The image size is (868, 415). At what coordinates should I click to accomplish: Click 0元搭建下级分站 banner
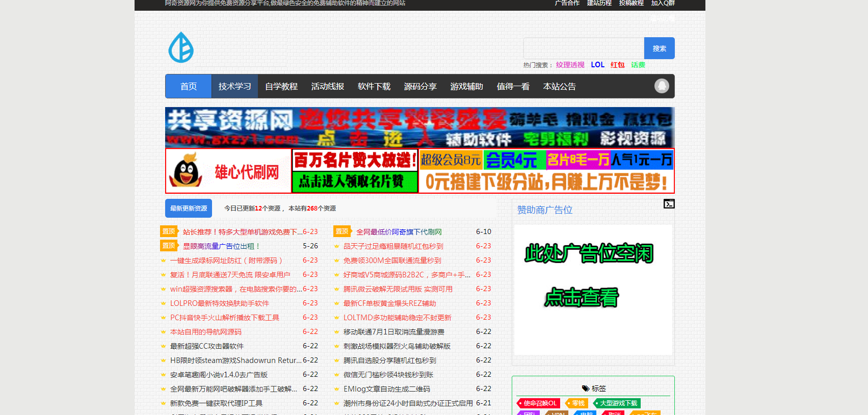546,181
